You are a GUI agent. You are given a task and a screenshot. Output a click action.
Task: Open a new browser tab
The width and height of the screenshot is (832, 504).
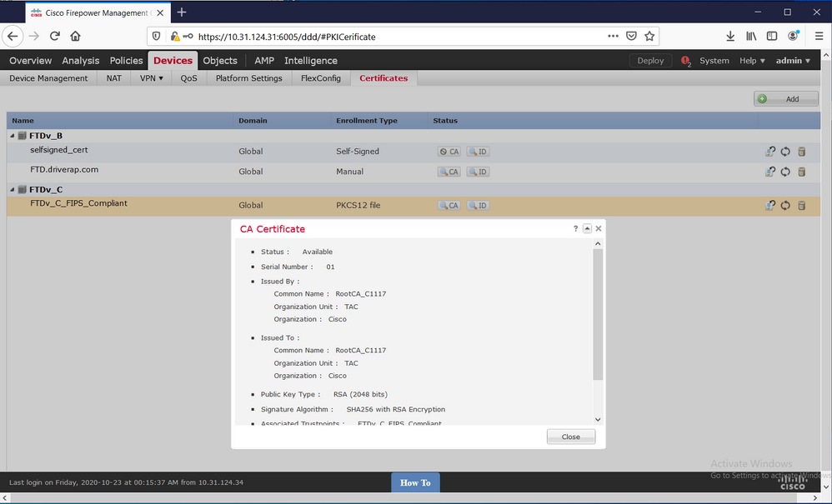[182, 12]
